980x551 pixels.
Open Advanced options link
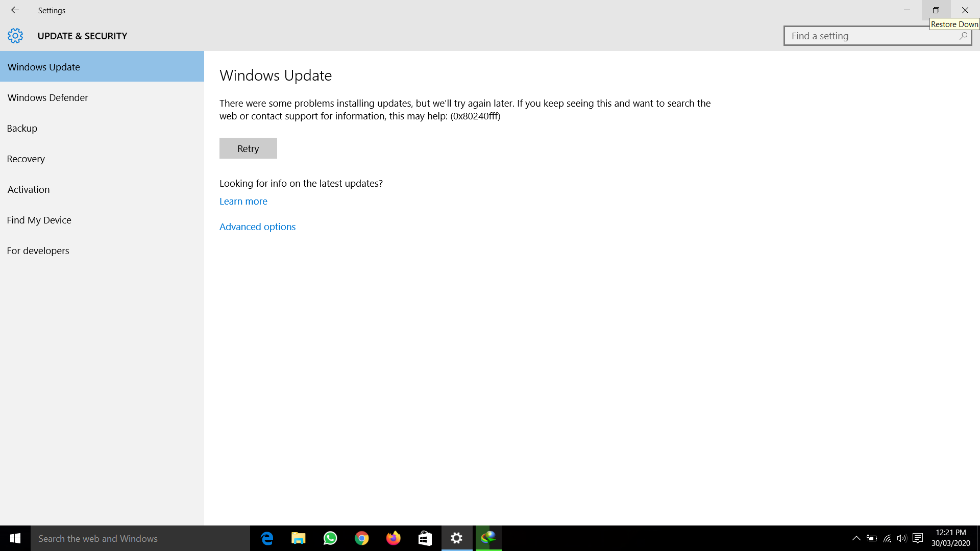pyautogui.click(x=257, y=227)
